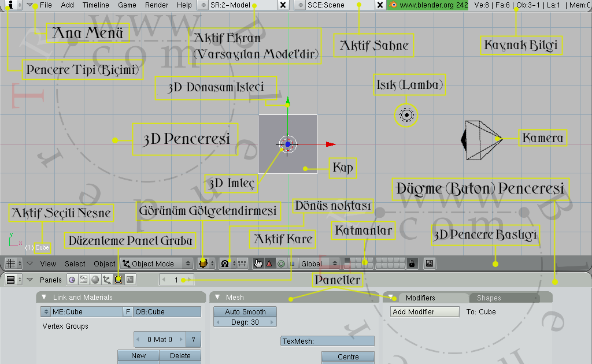The image size is (592, 364).
Task: Increase the current frame right arrow
Action: (190, 280)
